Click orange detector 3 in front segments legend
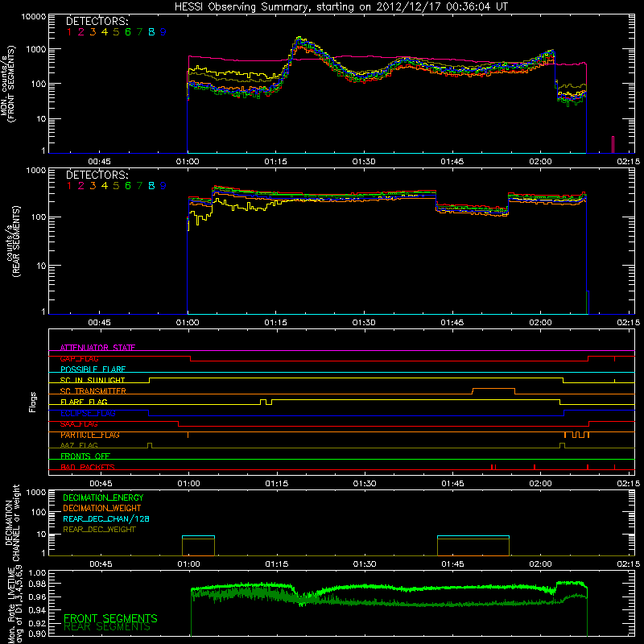644x644 pixels. (93, 32)
